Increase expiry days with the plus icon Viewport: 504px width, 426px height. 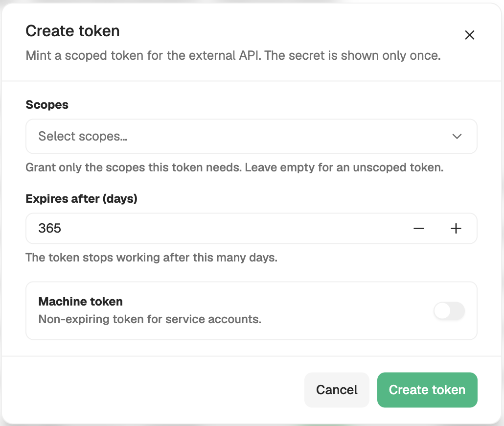(x=456, y=229)
